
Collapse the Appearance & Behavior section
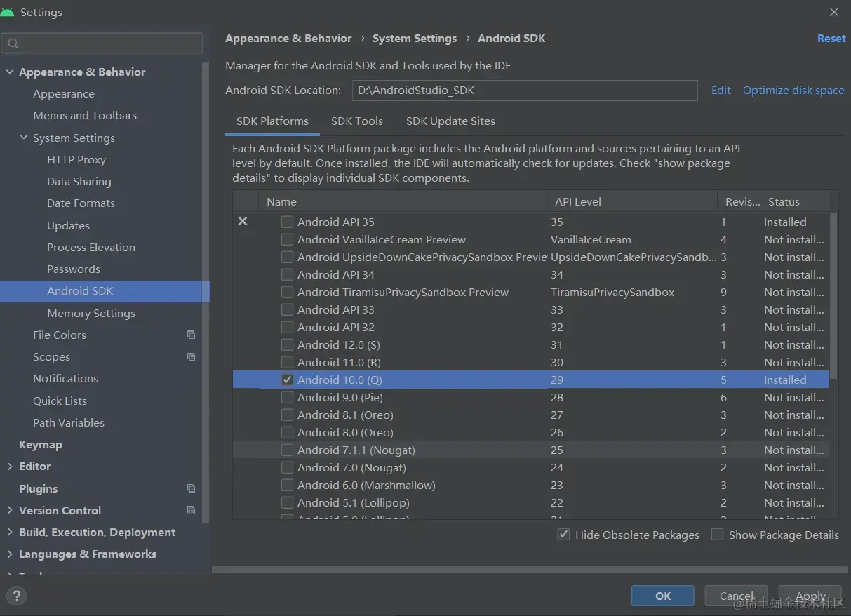pos(10,72)
